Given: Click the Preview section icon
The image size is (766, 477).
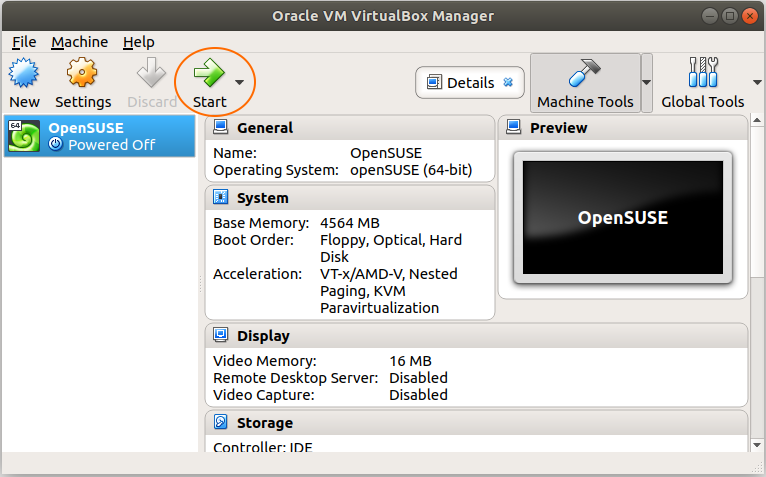Looking at the screenshot, I should tap(513, 127).
